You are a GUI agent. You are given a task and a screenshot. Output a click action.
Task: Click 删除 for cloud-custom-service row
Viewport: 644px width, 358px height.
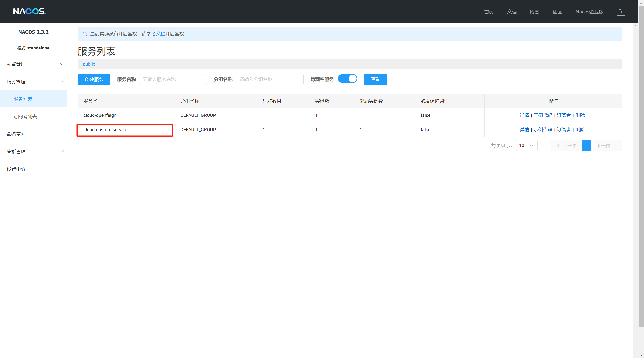pos(580,129)
